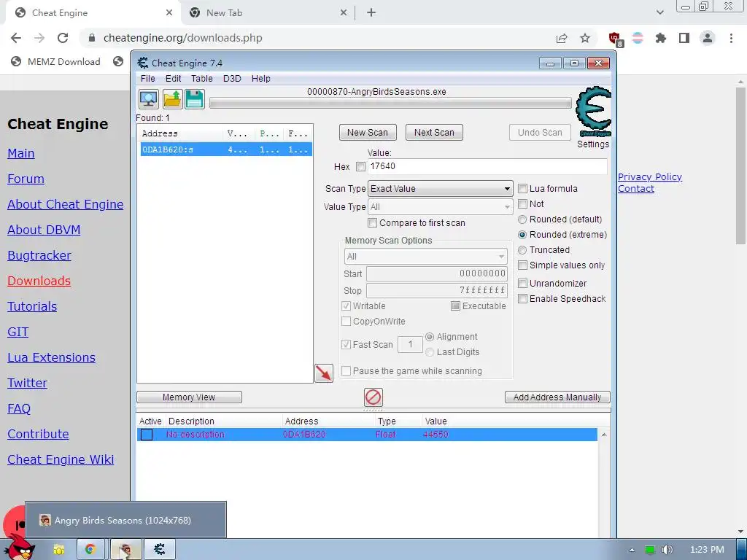747x560 pixels.
Task: Open the Tutorials link on the website
Action: coord(32,307)
